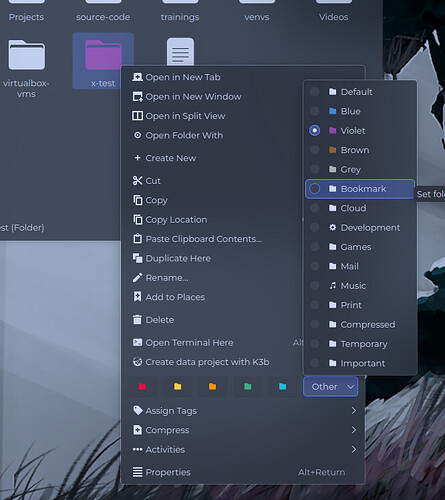Expand the Assign Tags submenu arrow
Viewport: 445px width, 500px height.
[x=354, y=411]
